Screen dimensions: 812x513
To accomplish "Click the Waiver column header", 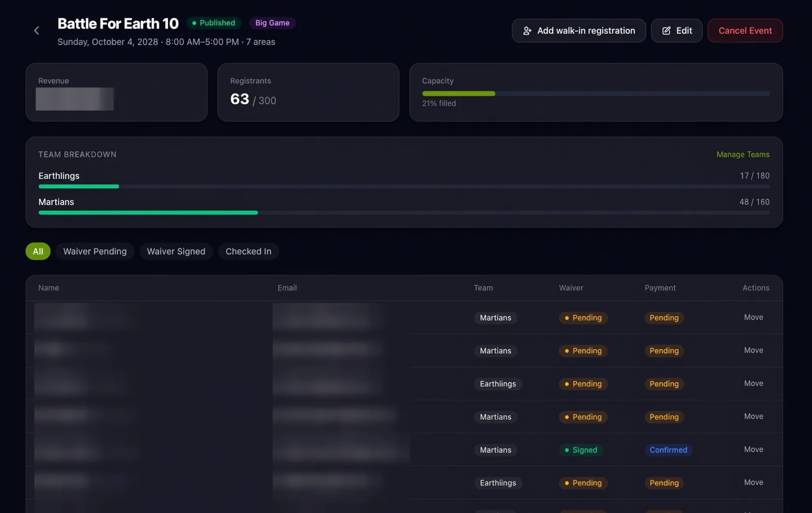I will 571,288.
